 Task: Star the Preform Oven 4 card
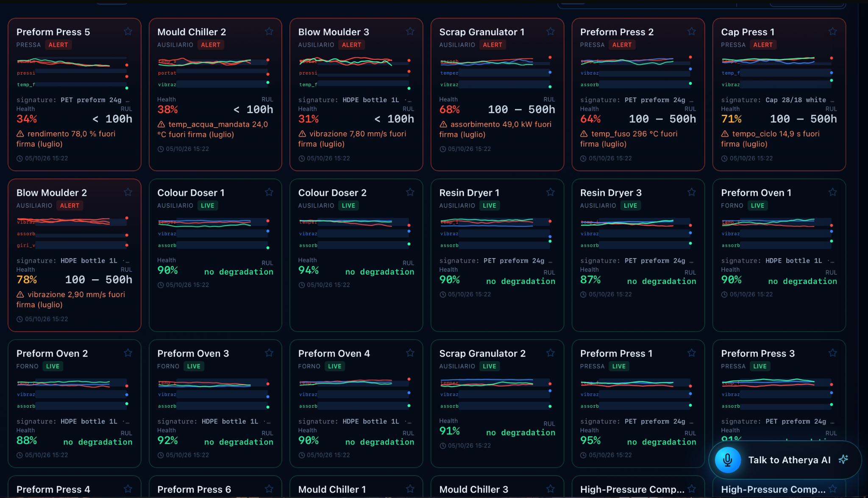pyautogui.click(x=410, y=353)
